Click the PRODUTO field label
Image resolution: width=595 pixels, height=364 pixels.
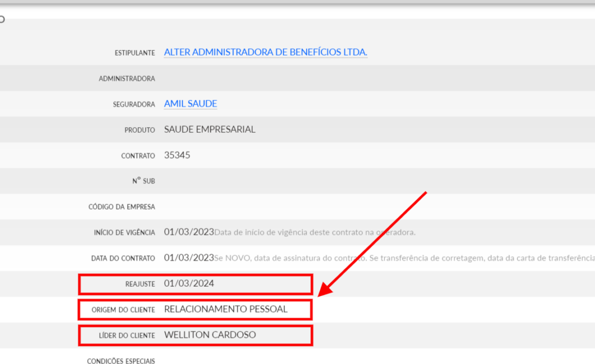click(x=139, y=130)
